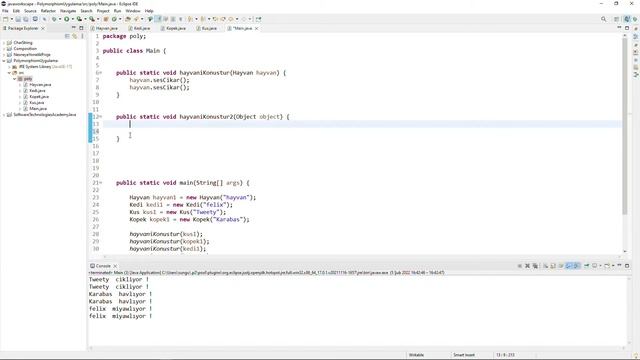Click Collapse All in Package Explorer
Image resolution: width=640 pixels, height=360 pixels.
click(x=67, y=36)
